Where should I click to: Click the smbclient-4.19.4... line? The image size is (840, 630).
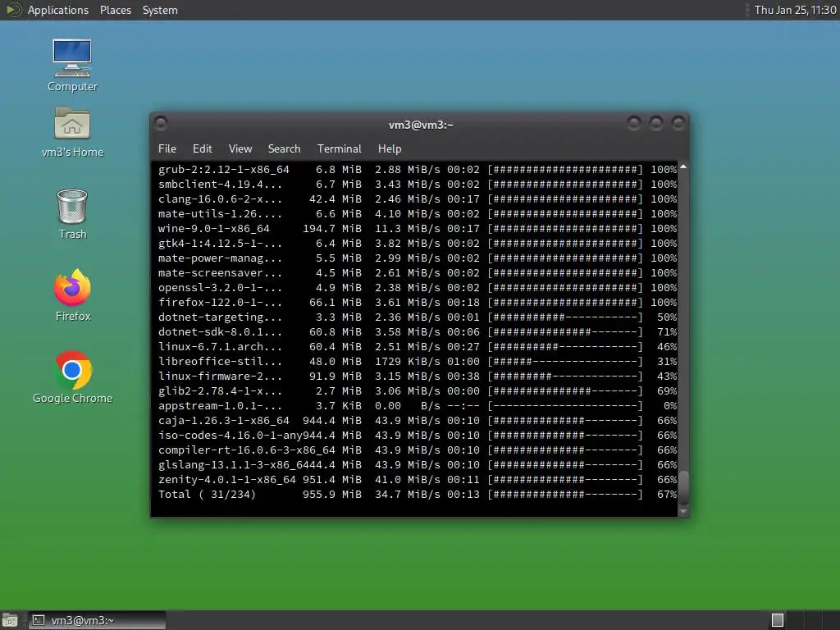(418, 185)
